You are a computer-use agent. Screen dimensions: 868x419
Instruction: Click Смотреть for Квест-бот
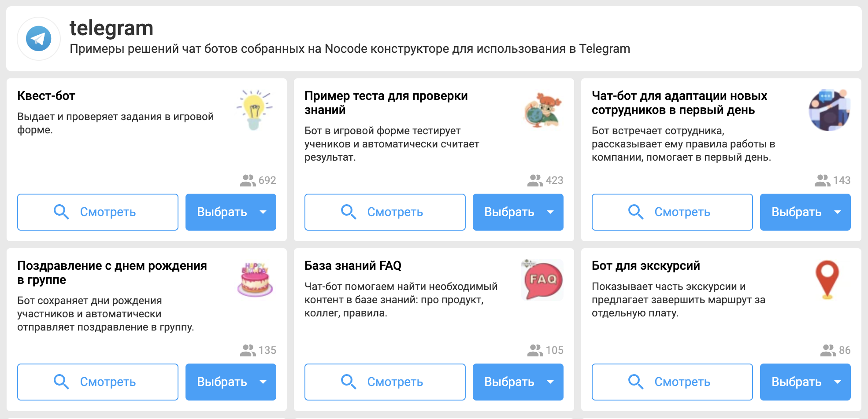(x=98, y=212)
